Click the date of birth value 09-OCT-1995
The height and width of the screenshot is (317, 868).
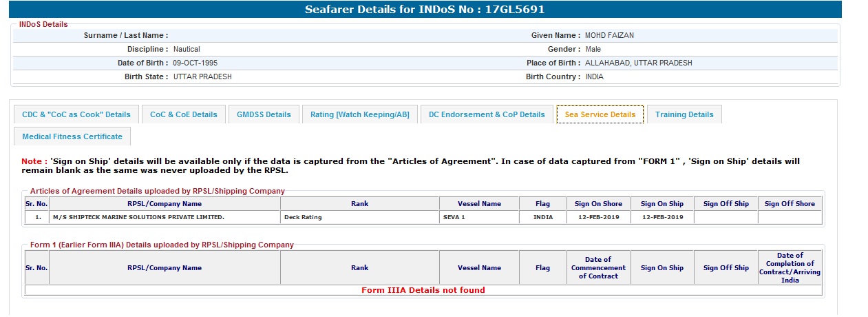click(195, 63)
